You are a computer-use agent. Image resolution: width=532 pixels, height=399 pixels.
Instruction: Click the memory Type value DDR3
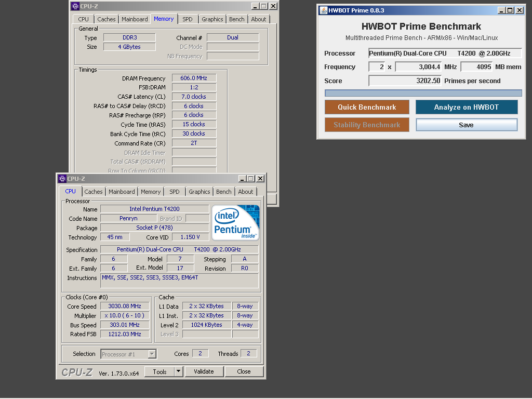(129, 37)
